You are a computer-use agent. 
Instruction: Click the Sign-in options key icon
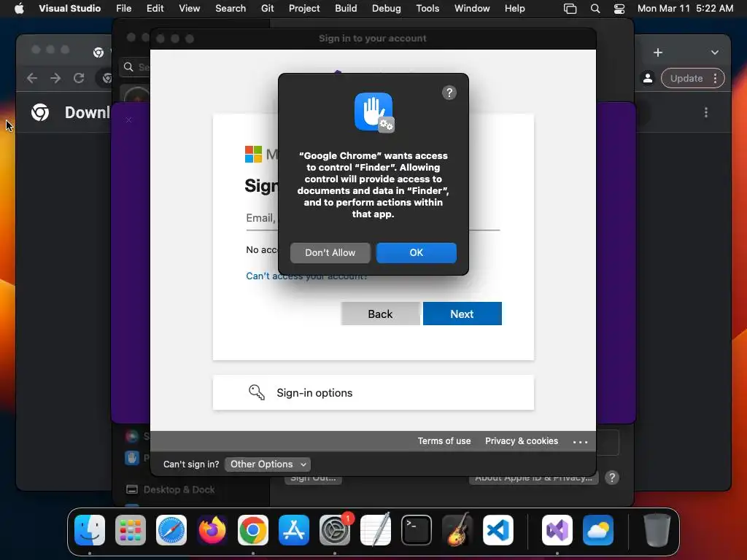256,392
